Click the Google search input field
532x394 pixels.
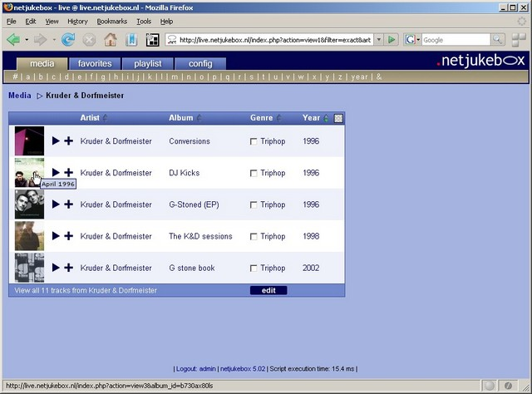tap(456, 40)
